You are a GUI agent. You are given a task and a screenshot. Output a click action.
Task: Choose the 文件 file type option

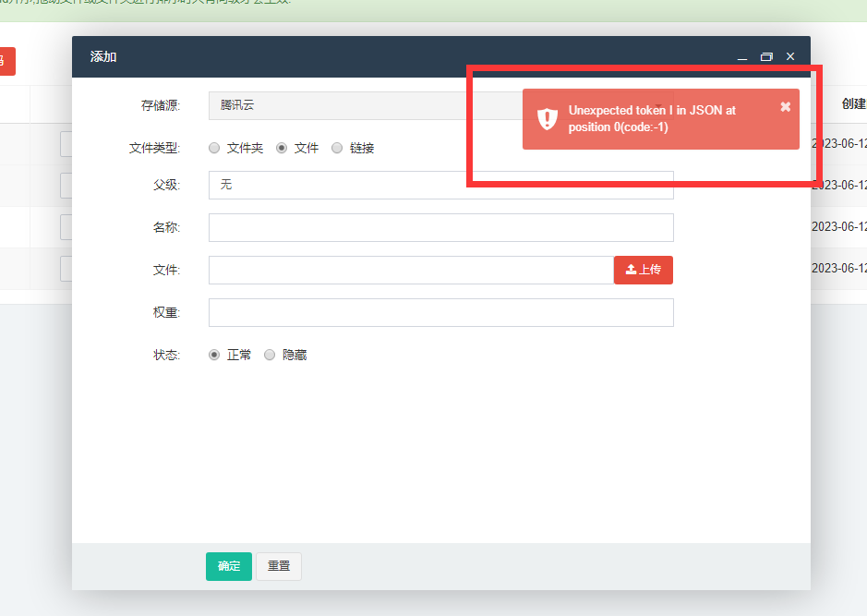[282, 148]
